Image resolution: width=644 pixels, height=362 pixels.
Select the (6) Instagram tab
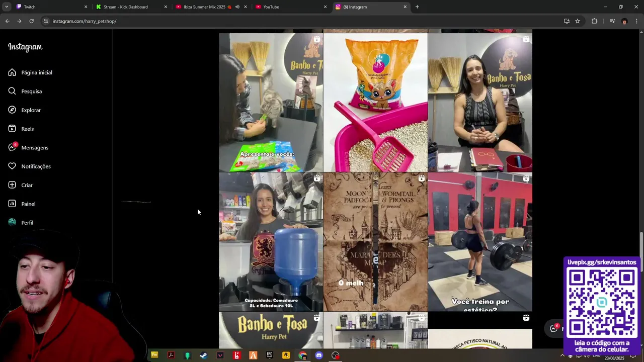[x=371, y=7]
